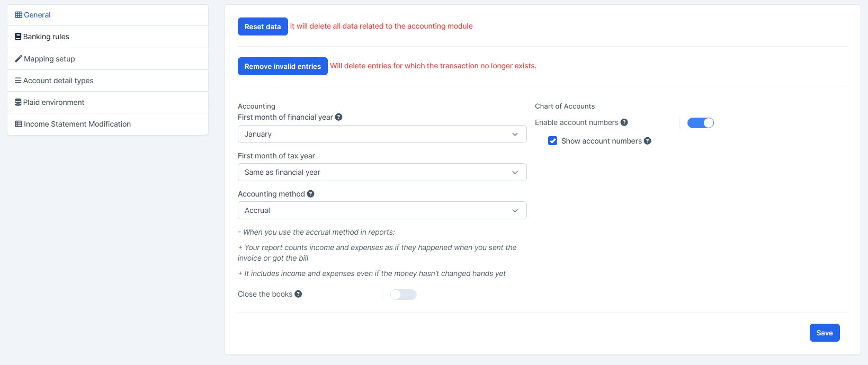
Task: Expand the First month of tax year dropdown
Action: [x=382, y=172]
